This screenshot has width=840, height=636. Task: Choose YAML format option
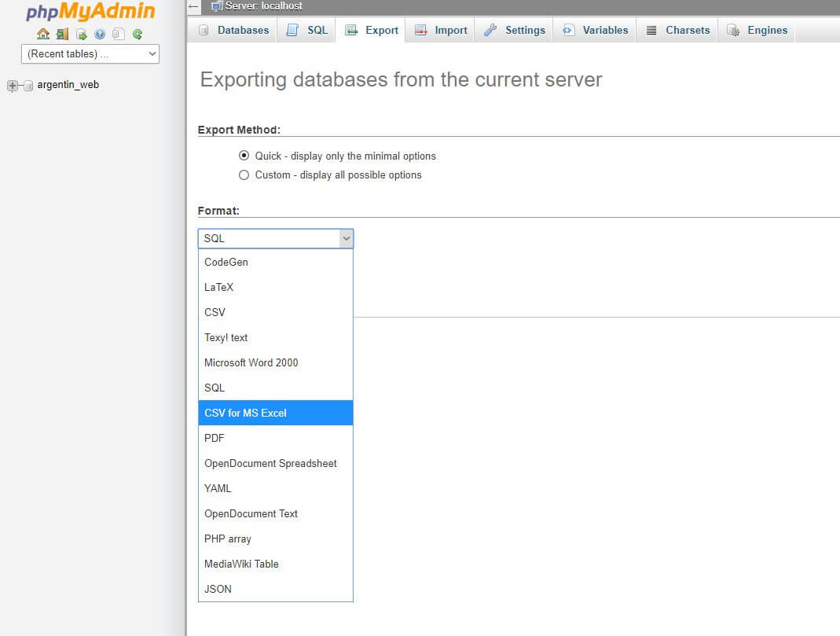click(275, 489)
